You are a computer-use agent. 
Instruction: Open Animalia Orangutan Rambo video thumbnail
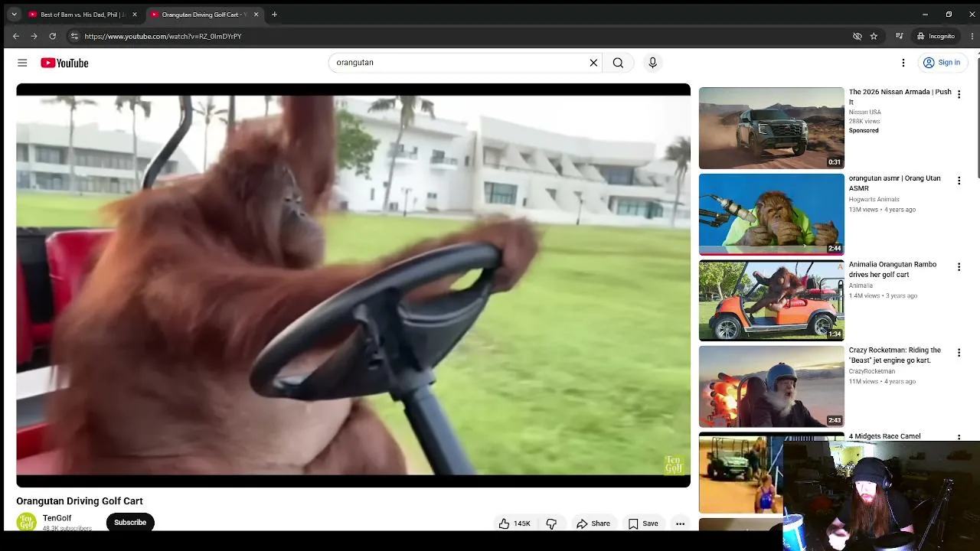(x=771, y=301)
